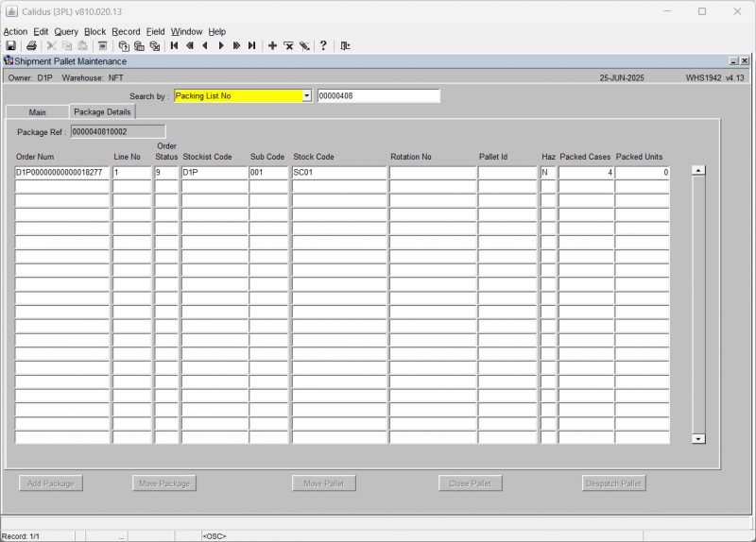
Task: Open the Search by dropdown arrow
Action: [x=306, y=96]
